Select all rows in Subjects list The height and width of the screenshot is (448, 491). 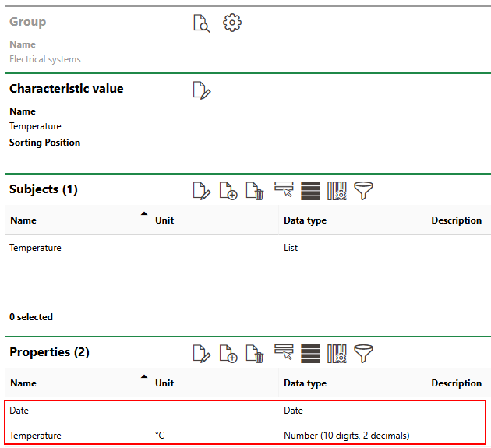coord(310,191)
